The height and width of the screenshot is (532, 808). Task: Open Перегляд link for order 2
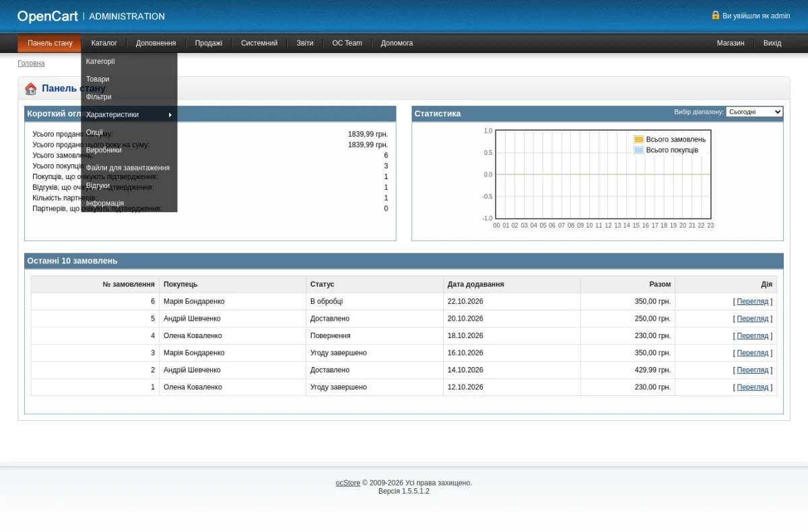pyautogui.click(x=753, y=370)
